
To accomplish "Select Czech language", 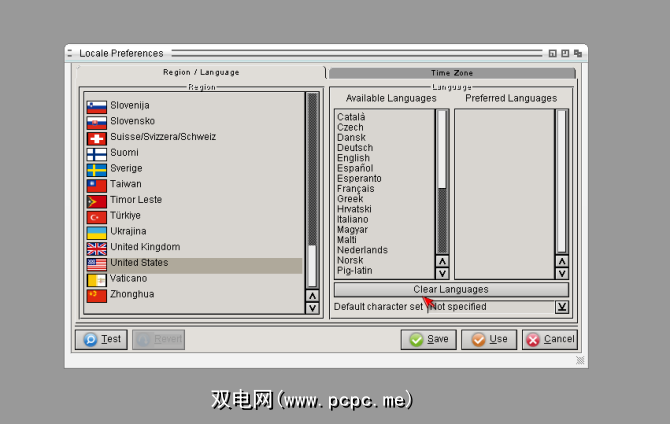I will tap(350, 127).
